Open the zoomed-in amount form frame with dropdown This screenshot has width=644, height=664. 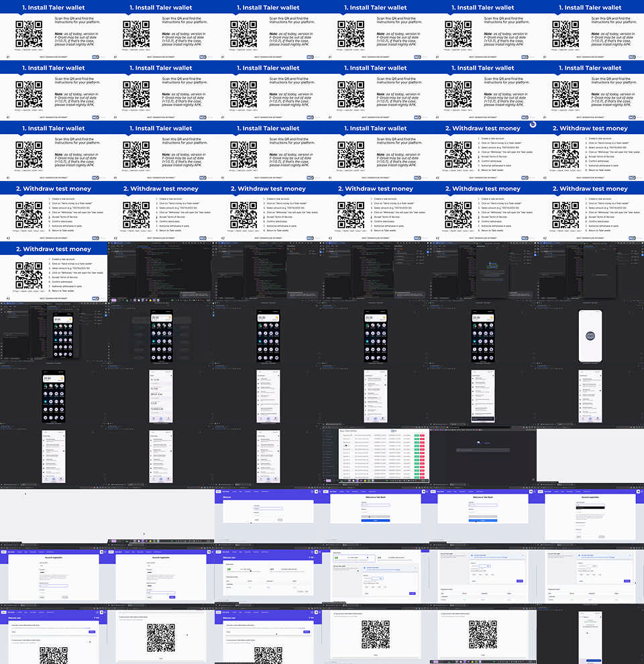(376, 573)
